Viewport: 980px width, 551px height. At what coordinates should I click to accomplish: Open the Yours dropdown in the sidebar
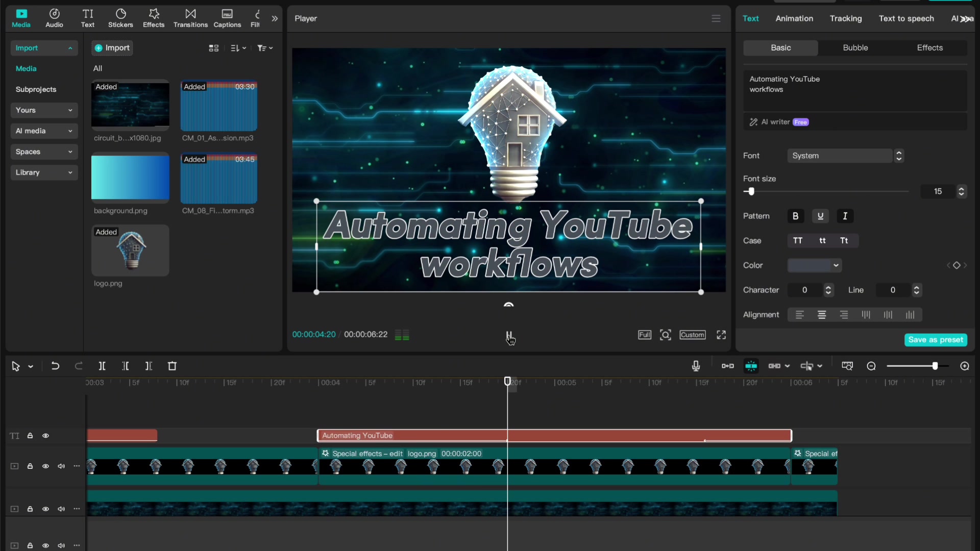pyautogui.click(x=44, y=110)
